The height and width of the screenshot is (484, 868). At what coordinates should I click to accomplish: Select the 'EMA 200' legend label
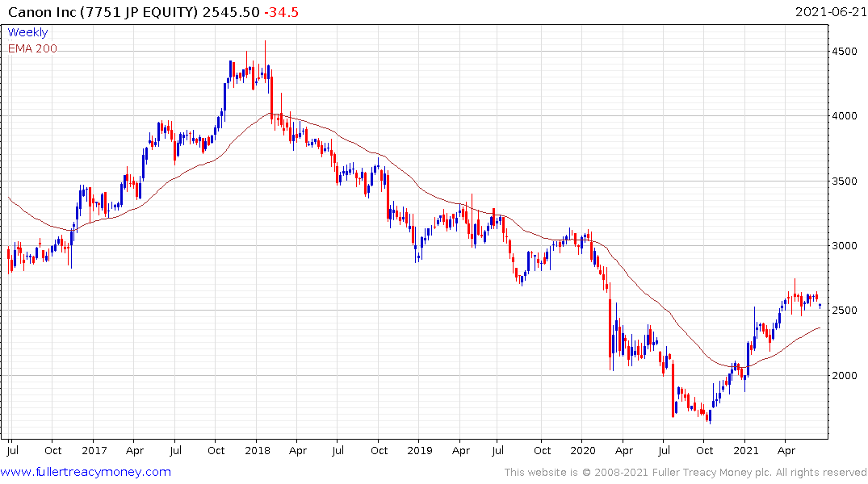pyautogui.click(x=32, y=48)
